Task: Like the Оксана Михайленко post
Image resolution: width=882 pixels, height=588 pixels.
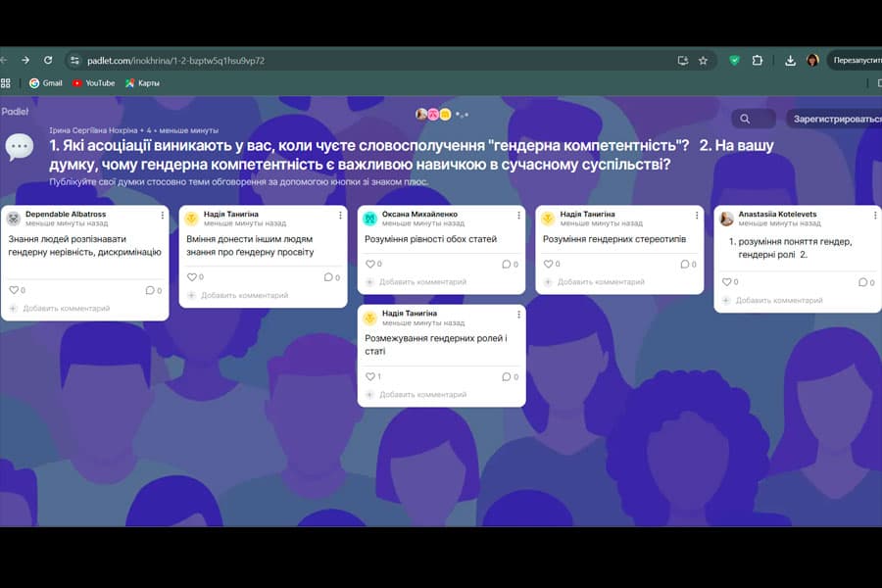Action: [x=370, y=264]
